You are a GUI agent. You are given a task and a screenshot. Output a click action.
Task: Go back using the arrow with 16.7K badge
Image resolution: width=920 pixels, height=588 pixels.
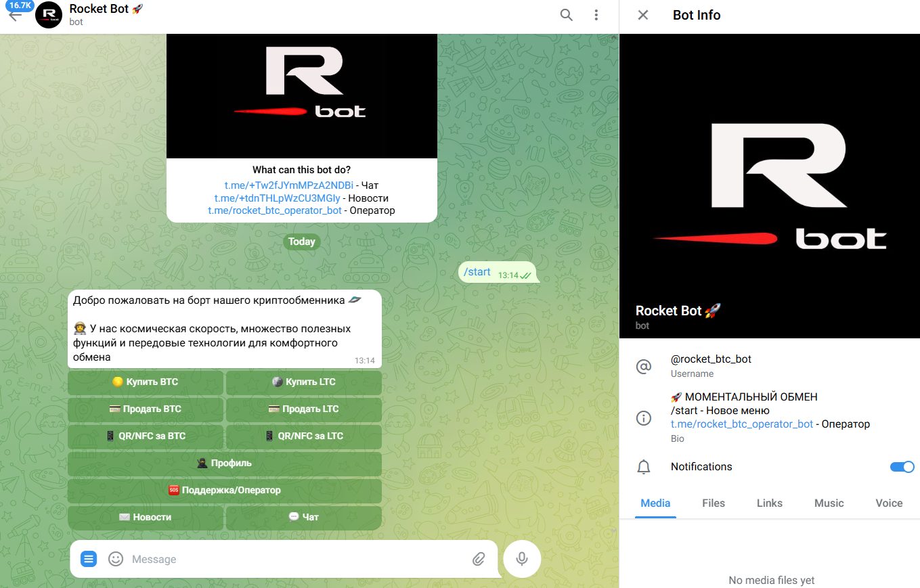[x=15, y=14]
